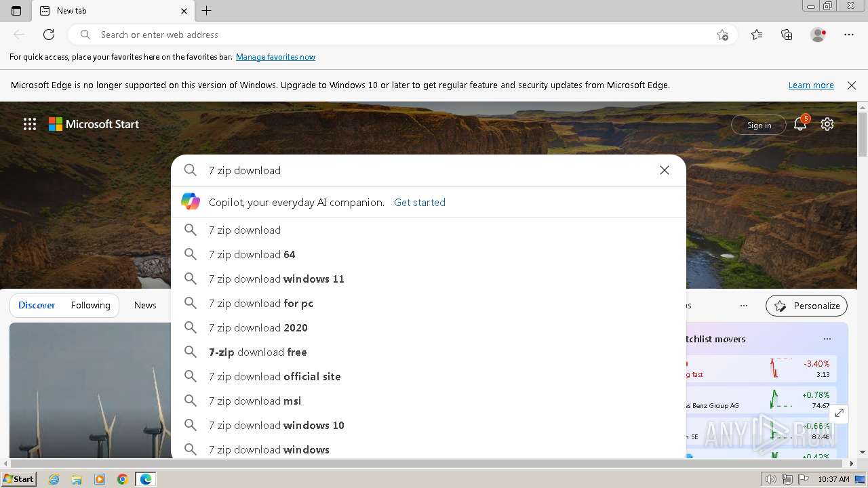Click the Copilot Get started link
Screen dimensions: 868x488
(420, 202)
